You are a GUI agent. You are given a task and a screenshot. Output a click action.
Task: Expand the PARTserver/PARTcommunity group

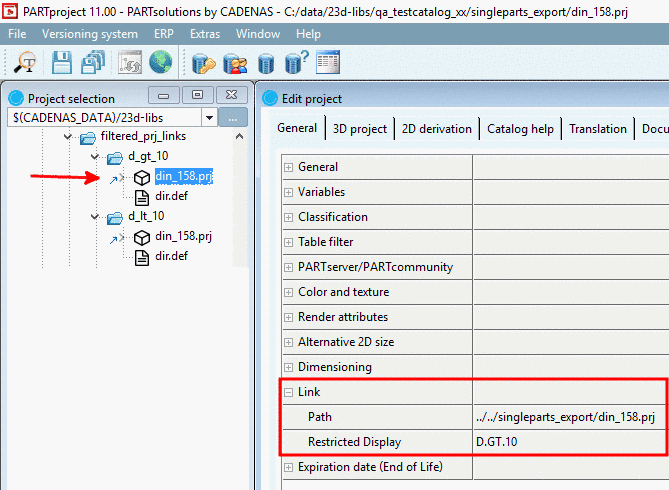click(288, 267)
